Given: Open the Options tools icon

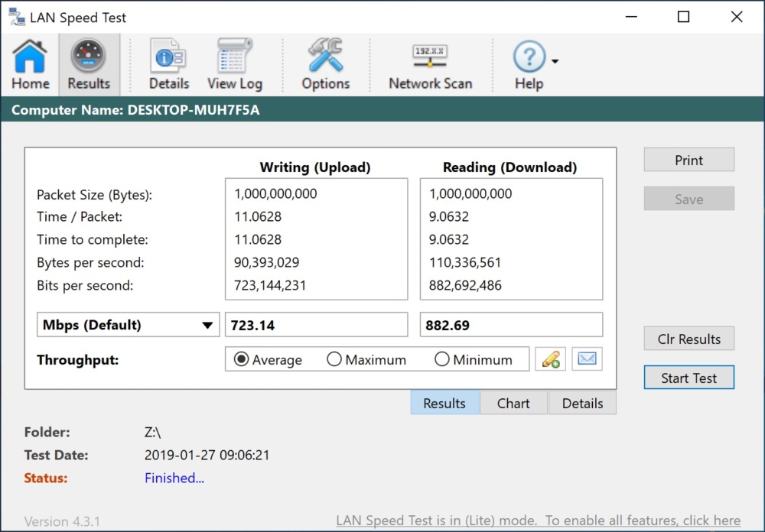Looking at the screenshot, I should pyautogui.click(x=325, y=64).
